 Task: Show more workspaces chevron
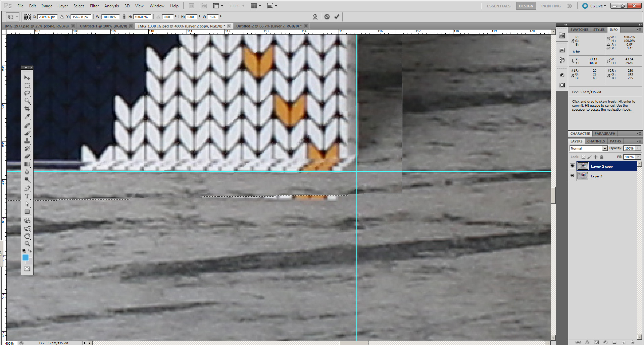coord(570,6)
